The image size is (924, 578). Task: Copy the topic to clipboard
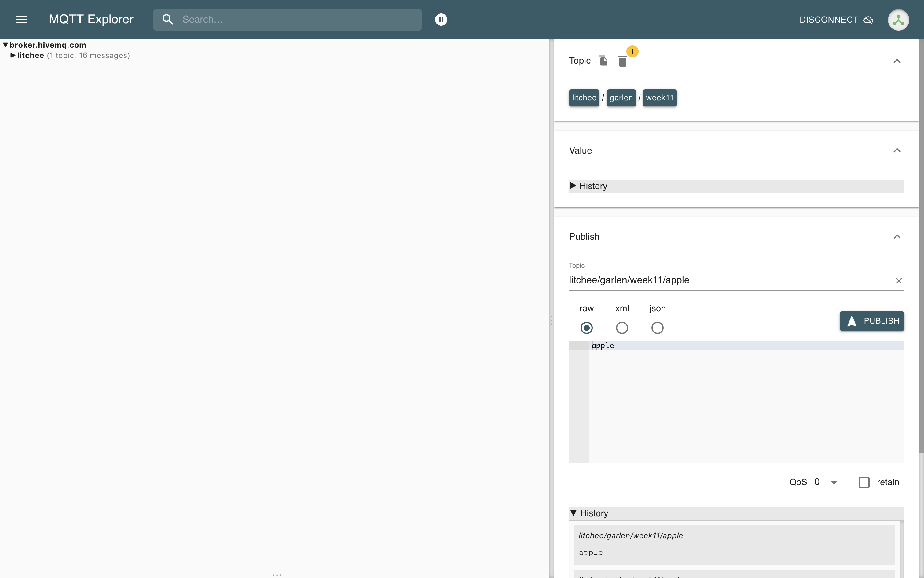pyautogui.click(x=603, y=61)
